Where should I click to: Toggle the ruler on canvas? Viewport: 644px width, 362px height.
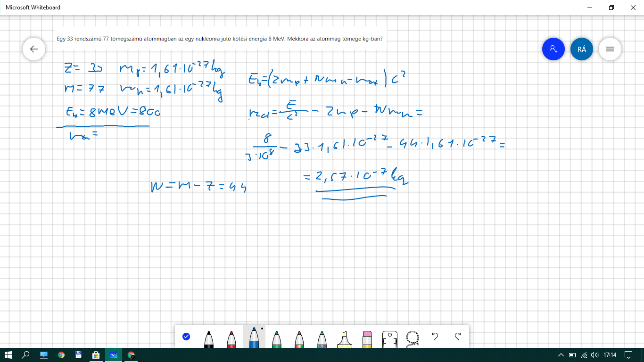pos(390,338)
